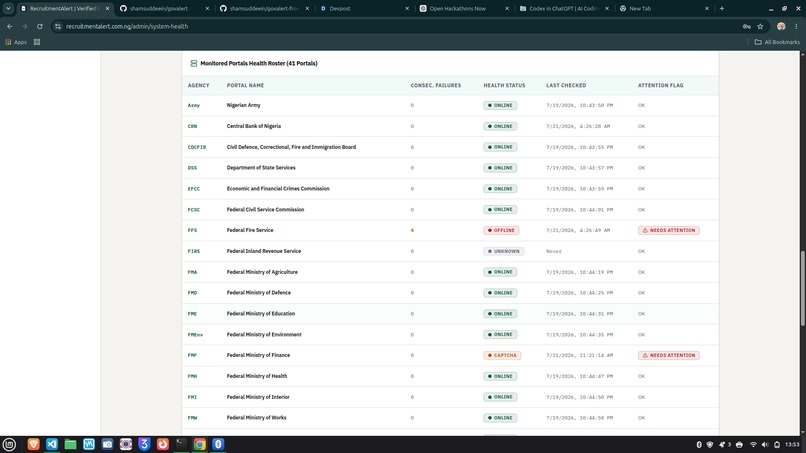Switch to the New Tab tab
The width and height of the screenshot is (806, 453).
coord(664,8)
